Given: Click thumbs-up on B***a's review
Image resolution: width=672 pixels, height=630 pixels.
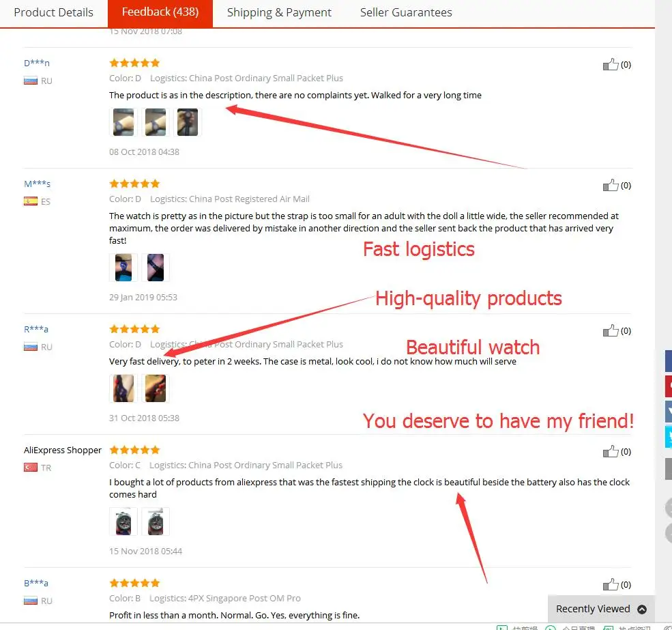Looking at the screenshot, I should click(x=611, y=584).
